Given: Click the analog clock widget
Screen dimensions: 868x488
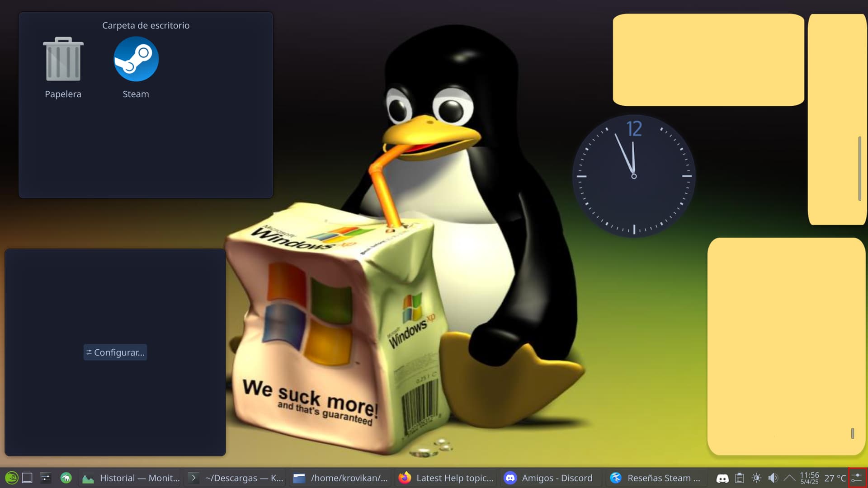Looking at the screenshot, I should [x=634, y=176].
